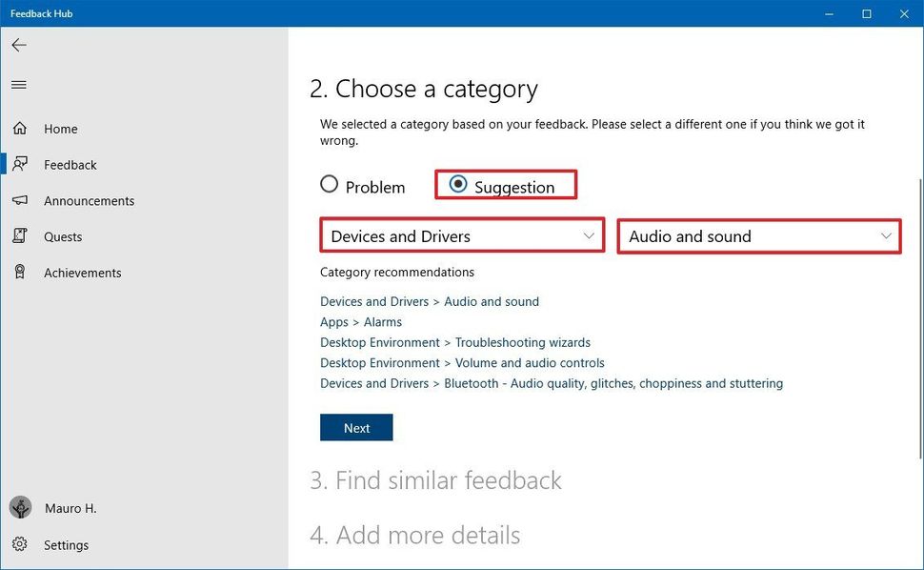
Task: Collapse the navigation pane with the hamburger icon
Action: (x=18, y=84)
